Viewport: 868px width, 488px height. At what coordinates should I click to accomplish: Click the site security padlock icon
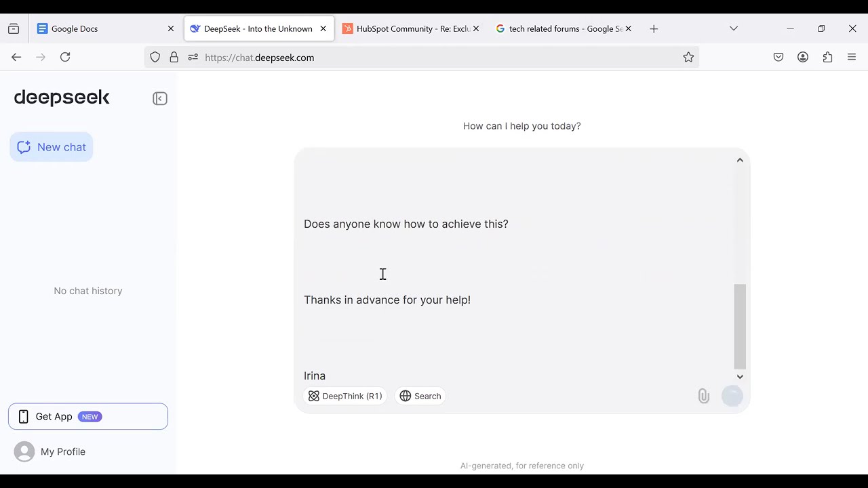[174, 58]
